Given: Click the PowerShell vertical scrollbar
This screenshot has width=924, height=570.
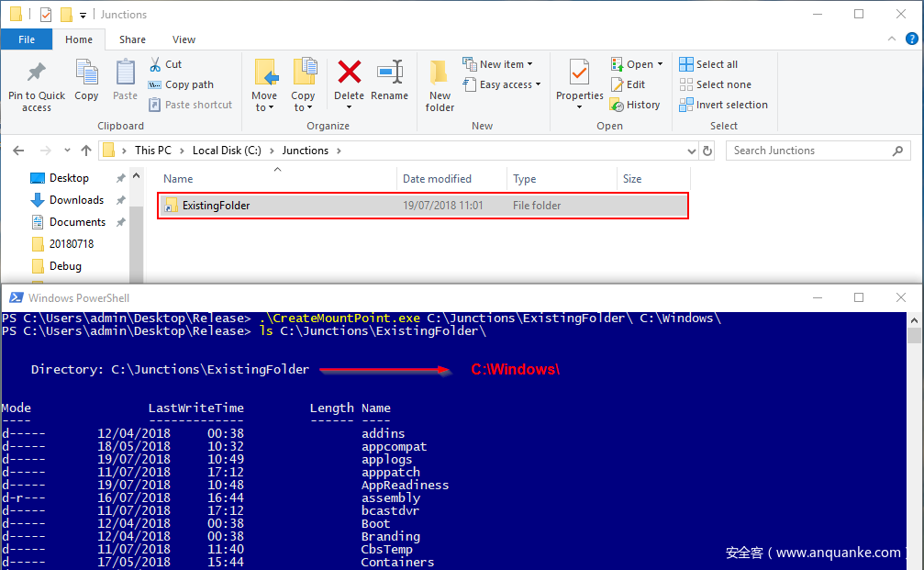Looking at the screenshot, I should [914, 441].
